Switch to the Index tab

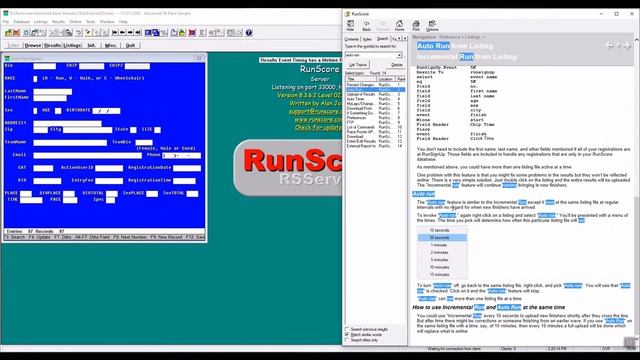[367, 39]
